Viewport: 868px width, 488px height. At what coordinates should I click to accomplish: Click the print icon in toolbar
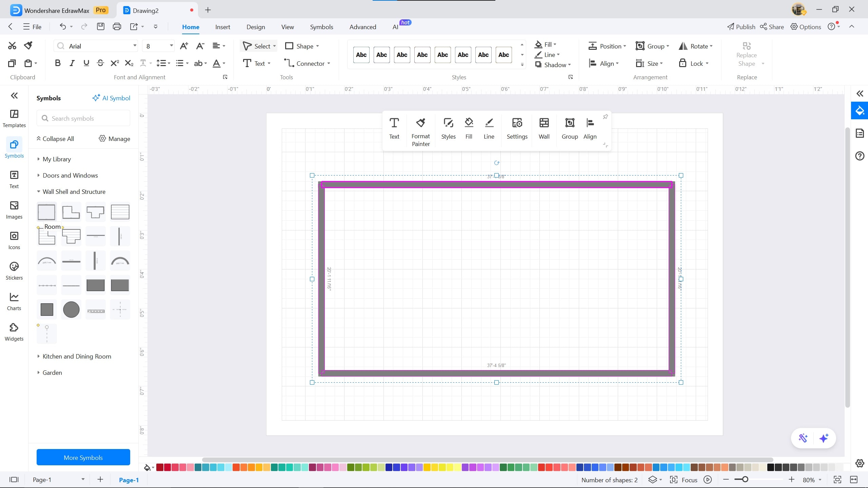click(x=117, y=27)
